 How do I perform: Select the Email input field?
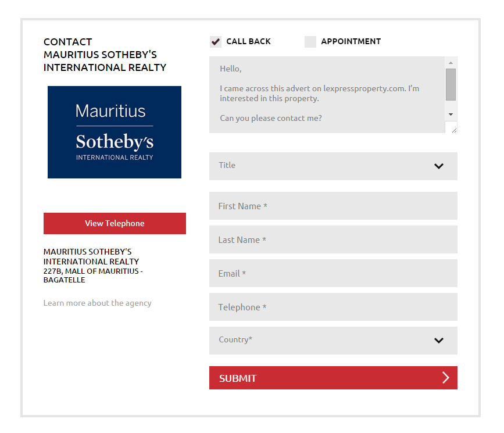pyautogui.click(x=333, y=273)
